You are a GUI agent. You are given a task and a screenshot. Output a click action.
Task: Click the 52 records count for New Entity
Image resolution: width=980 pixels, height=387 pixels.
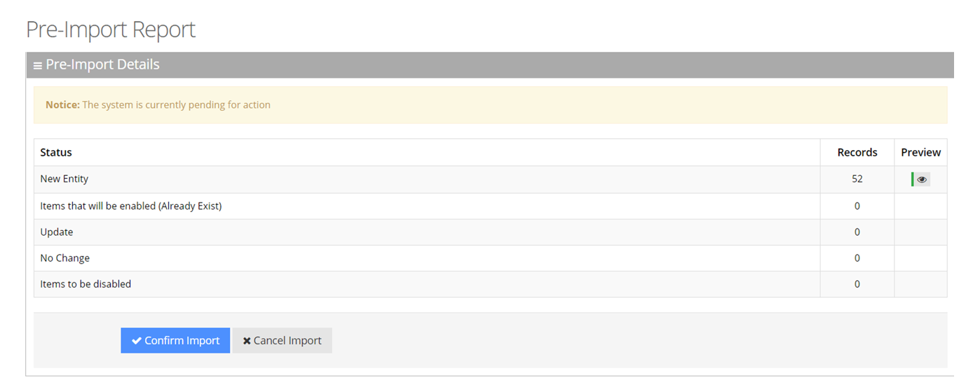[857, 179]
